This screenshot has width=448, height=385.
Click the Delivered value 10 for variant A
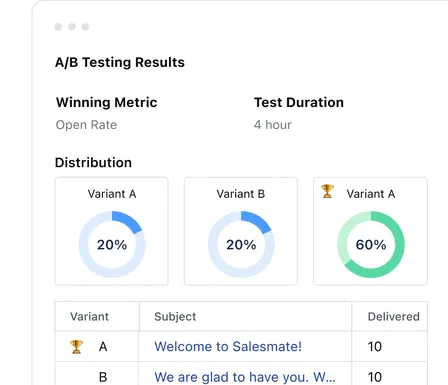[375, 347]
